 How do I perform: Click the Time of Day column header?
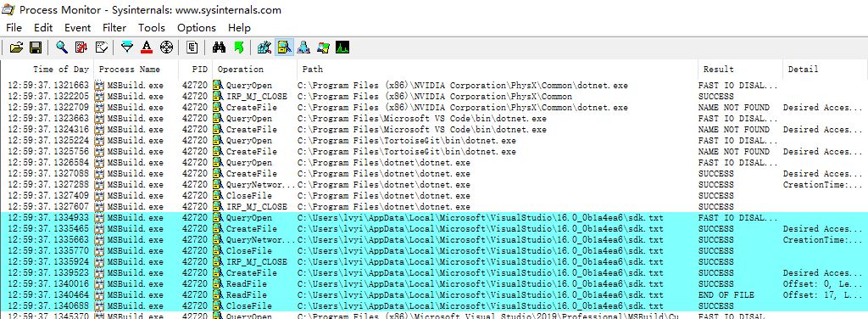click(x=47, y=70)
